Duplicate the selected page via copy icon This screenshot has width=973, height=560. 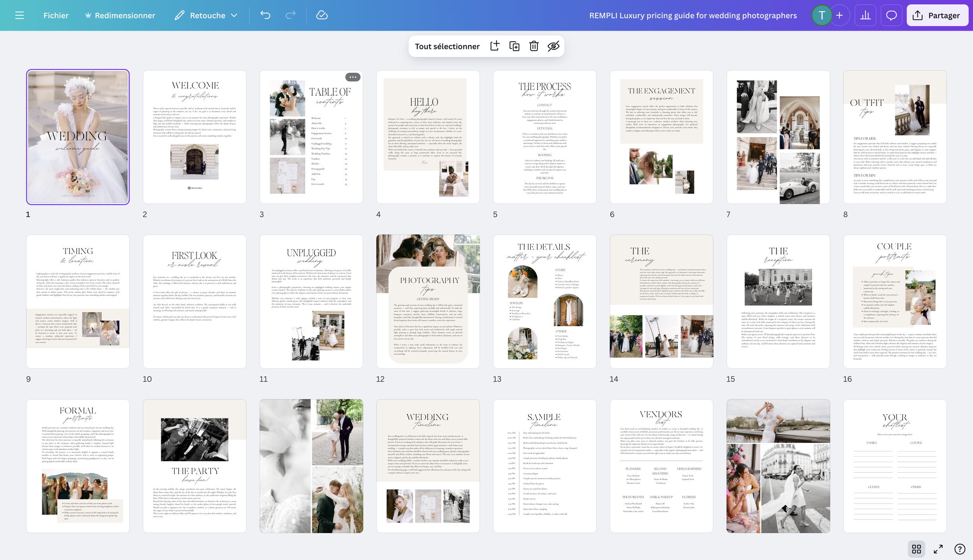point(515,46)
